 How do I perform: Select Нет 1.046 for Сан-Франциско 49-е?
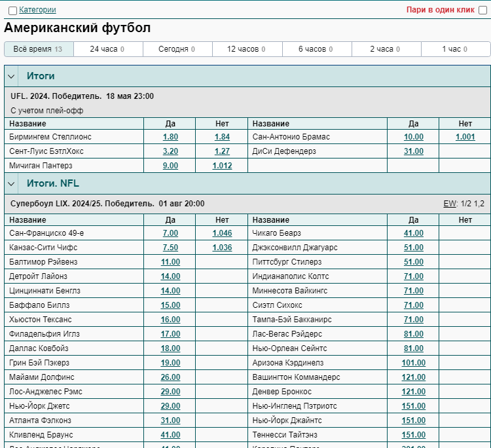click(x=222, y=233)
